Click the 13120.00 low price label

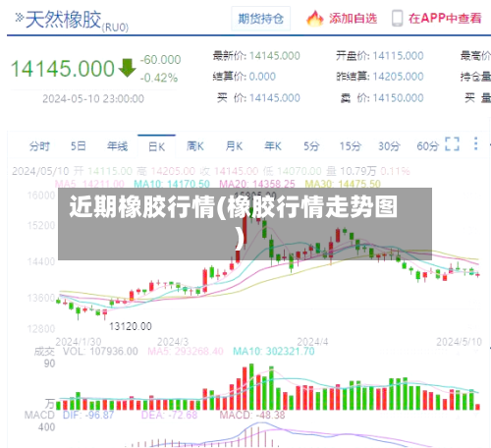click(131, 326)
